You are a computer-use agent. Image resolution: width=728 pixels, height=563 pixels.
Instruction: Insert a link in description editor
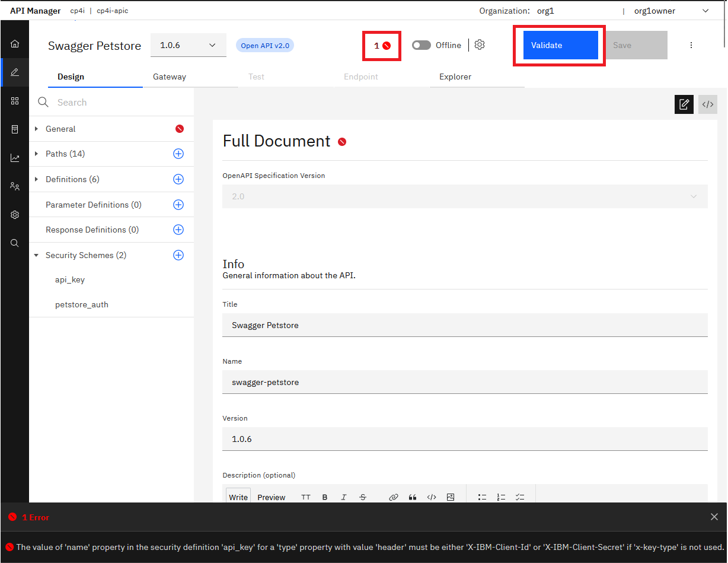[393, 497]
